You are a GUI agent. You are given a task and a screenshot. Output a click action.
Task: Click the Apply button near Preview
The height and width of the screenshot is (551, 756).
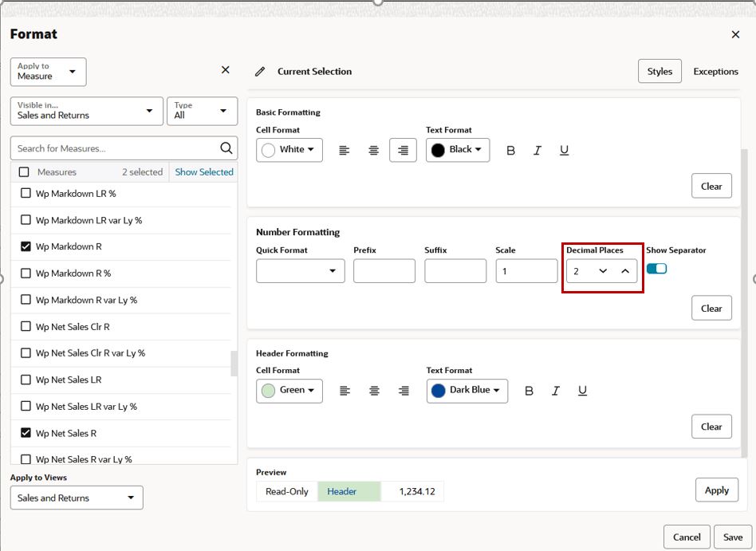716,490
